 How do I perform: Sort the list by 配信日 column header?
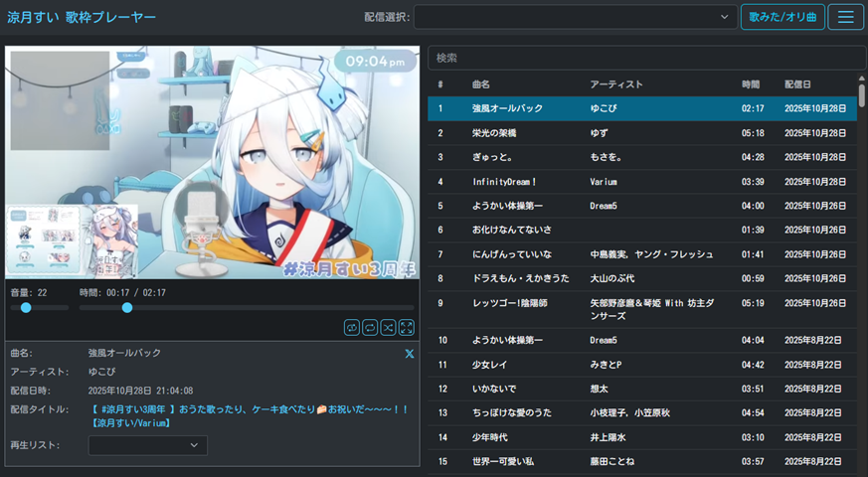797,84
